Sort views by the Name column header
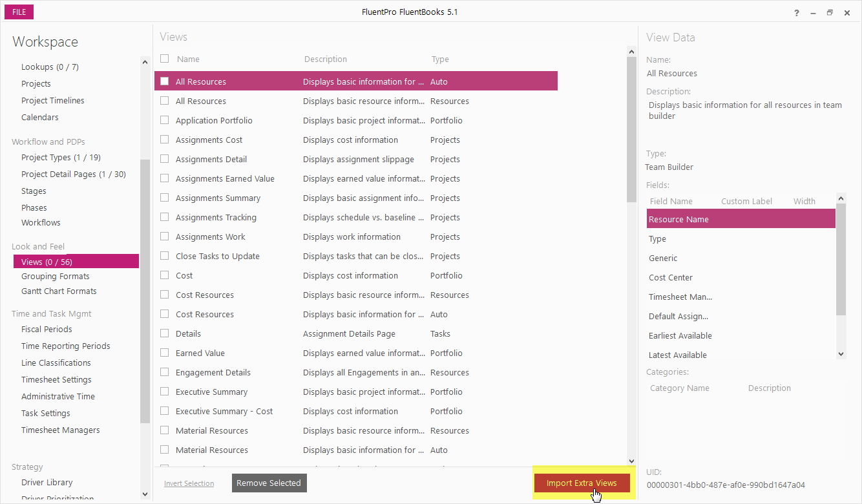Viewport: 862px width, 504px height. [x=188, y=59]
